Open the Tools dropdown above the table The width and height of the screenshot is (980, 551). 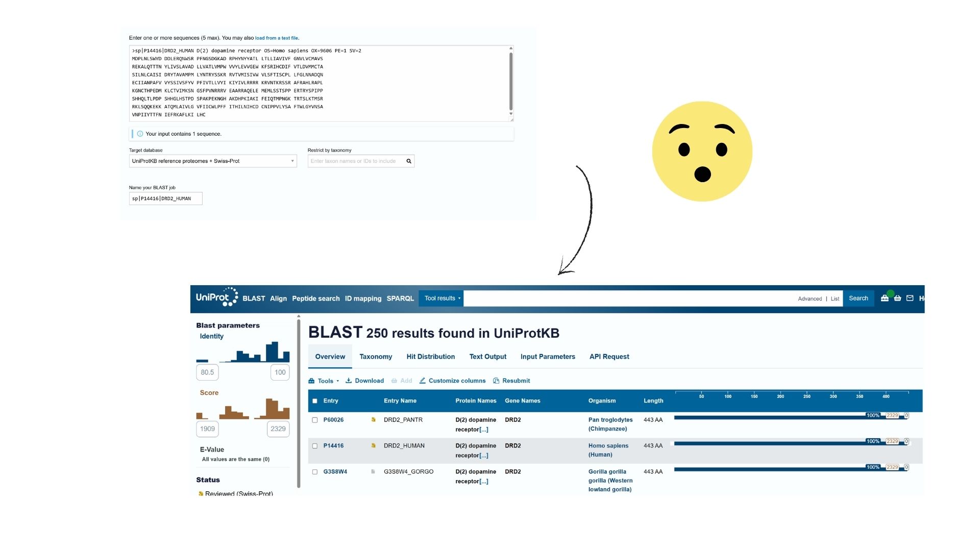pyautogui.click(x=324, y=381)
